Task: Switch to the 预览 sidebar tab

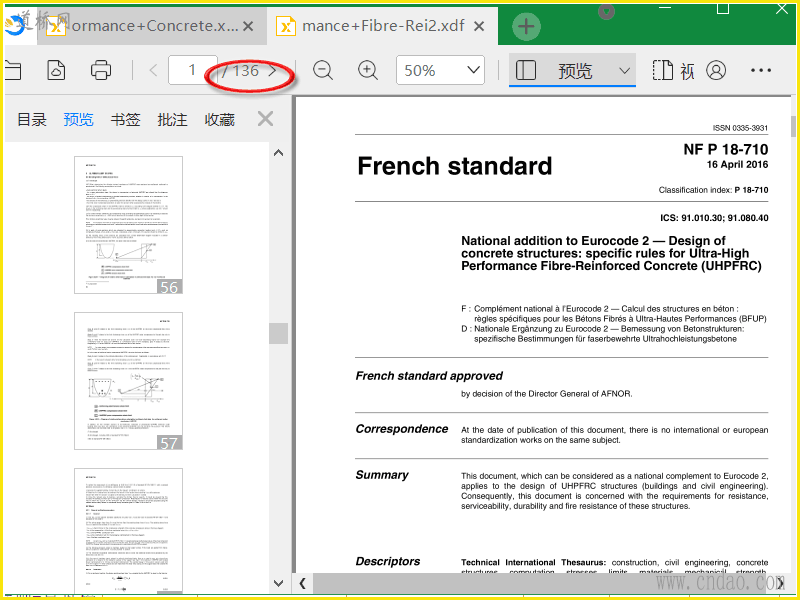Action: (78, 119)
